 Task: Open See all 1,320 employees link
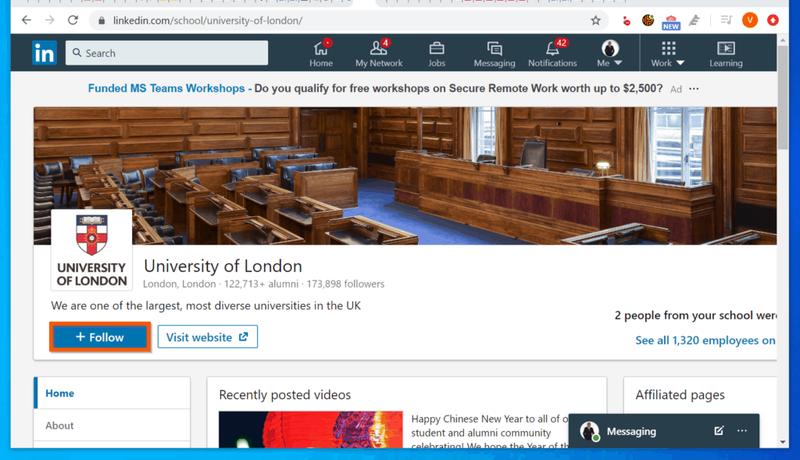(706, 340)
